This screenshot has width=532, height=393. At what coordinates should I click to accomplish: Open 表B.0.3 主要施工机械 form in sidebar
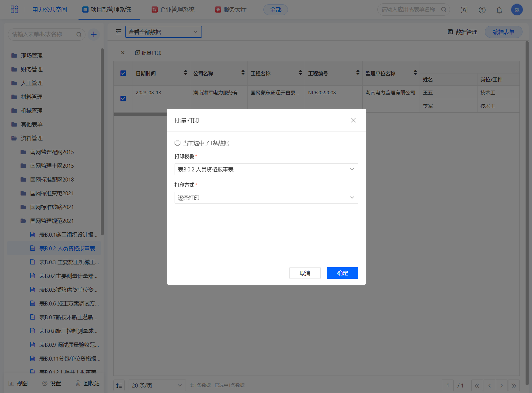pos(69,262)
